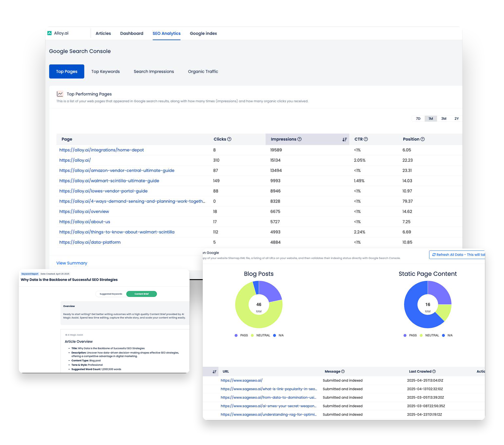Select the 7D time range

tap(418, 119)
